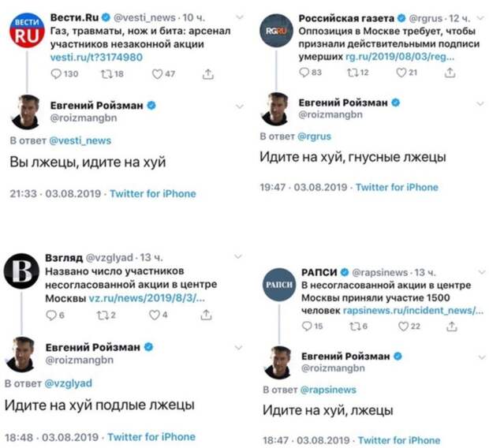Share the Российская газета tweet

(450, 73)
